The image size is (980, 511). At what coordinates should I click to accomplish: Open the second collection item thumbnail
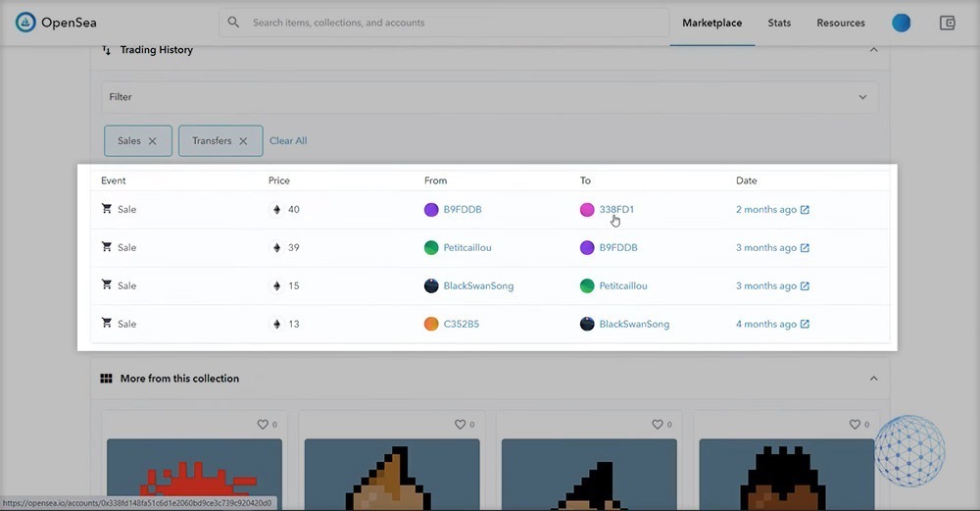(x=392, y=474)
